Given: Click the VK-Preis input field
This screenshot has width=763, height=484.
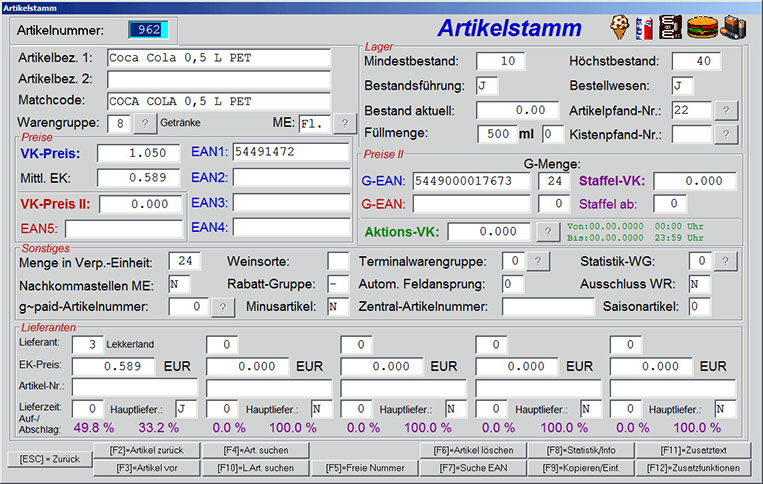Looking at the screenshot, I should (141, 153).
